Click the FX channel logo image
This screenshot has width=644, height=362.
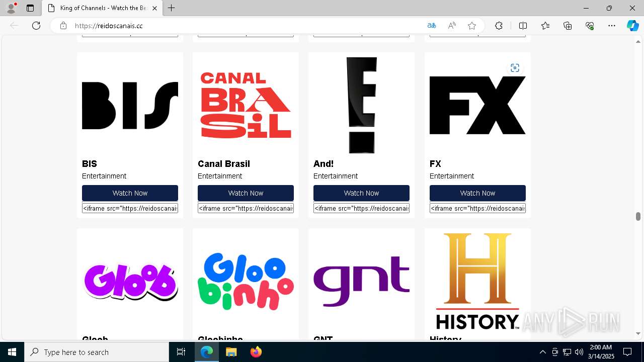pos(477,106)
